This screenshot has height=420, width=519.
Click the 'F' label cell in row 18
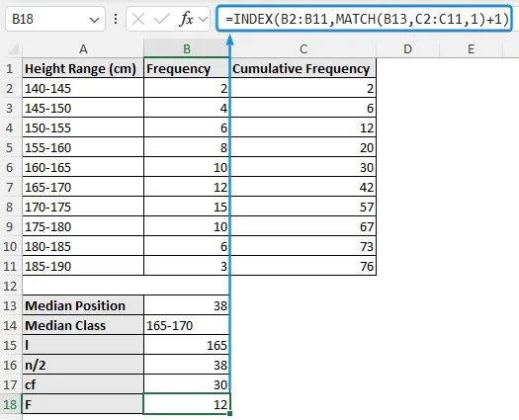(83, 404)
